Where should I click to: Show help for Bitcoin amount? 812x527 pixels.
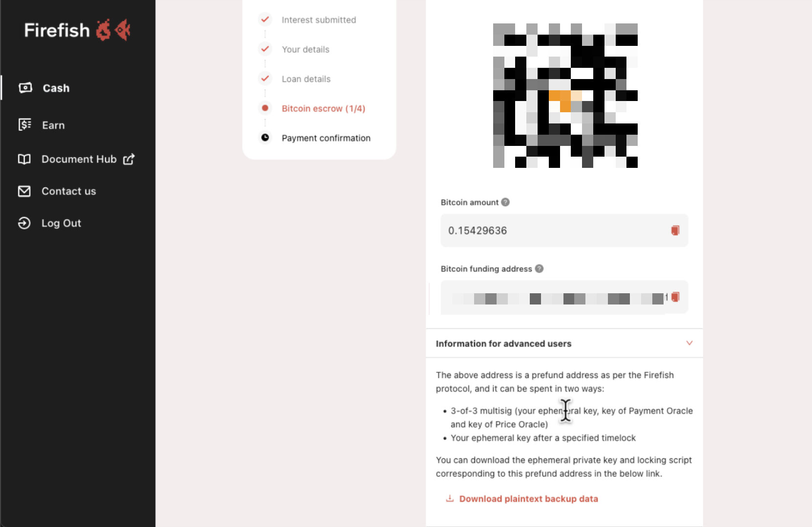(x=505, y=202)
